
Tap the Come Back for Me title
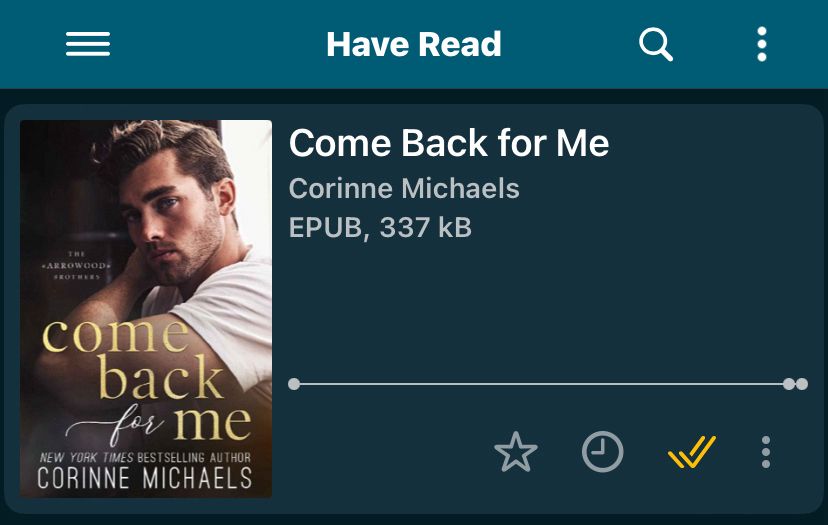point(449,143)
